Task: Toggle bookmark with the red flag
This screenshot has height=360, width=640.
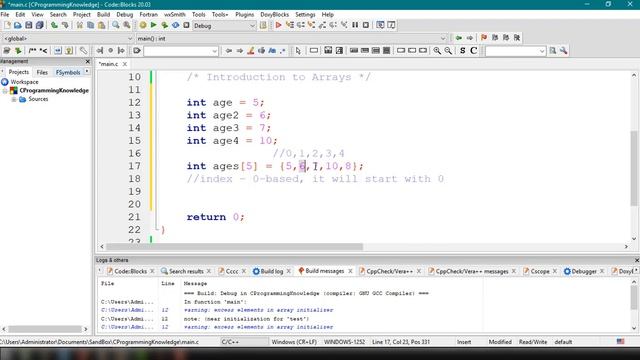Action: click(484, 38)
